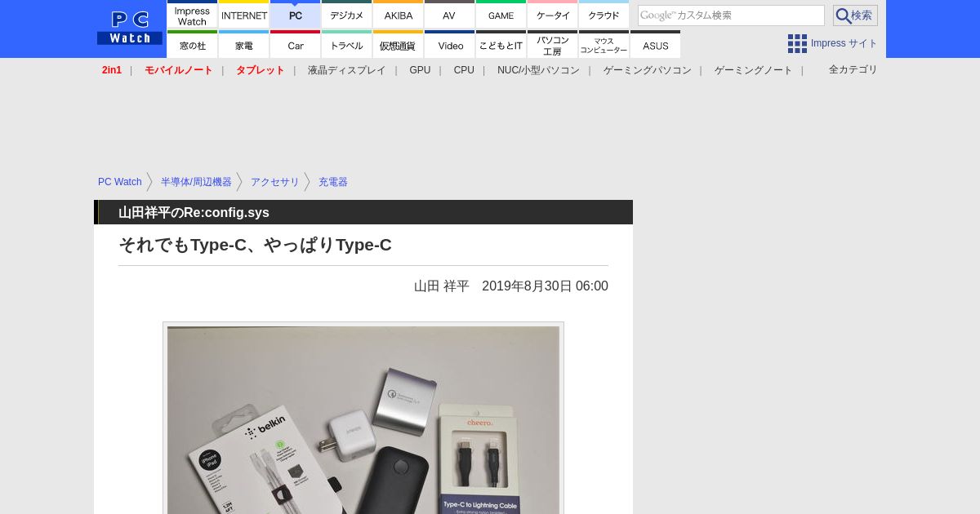The height and width of the screenshot is (514, 980).
Task: Open the クラウド tab
Action: (x=604, y=15)
